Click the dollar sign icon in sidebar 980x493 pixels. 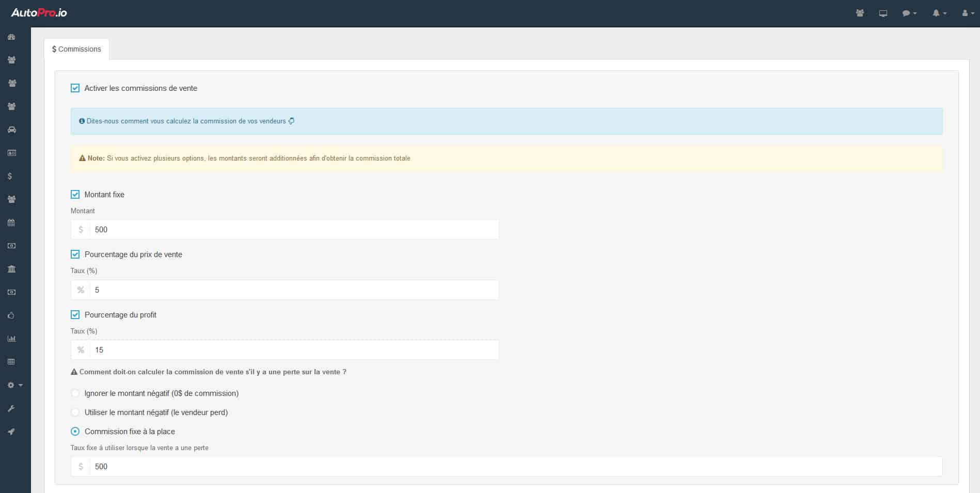[x=10, y=176]
